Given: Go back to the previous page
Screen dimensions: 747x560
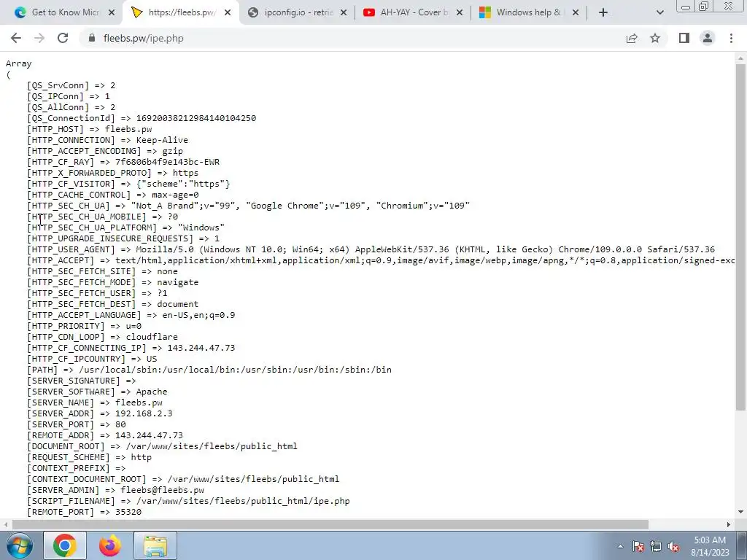Looking at the screenshot, I should click(x=16, y=38).
